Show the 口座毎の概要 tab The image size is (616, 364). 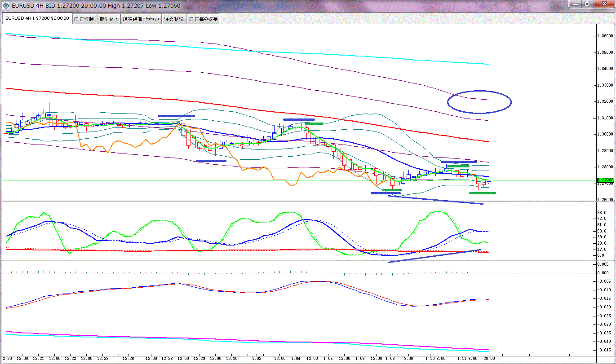[204, 19]
